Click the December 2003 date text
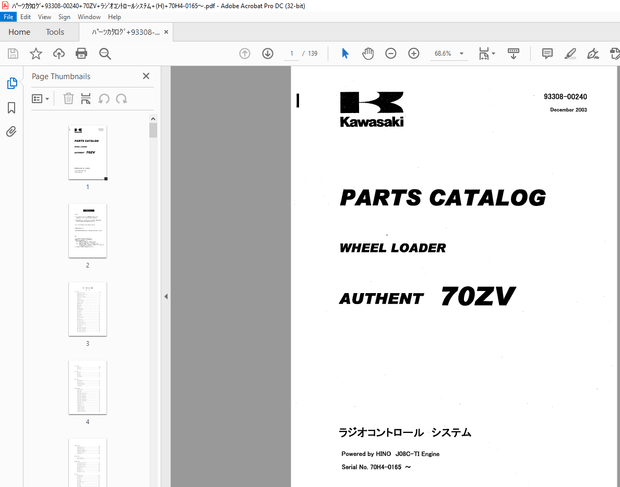The height and width of the screenshot is (487, 620). tap(568, 110)
